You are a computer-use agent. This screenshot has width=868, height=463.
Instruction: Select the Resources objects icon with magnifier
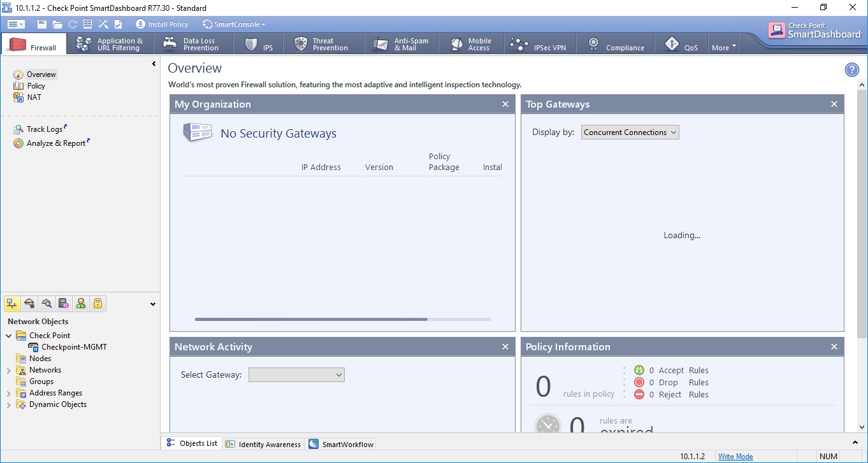coord(47,304)
